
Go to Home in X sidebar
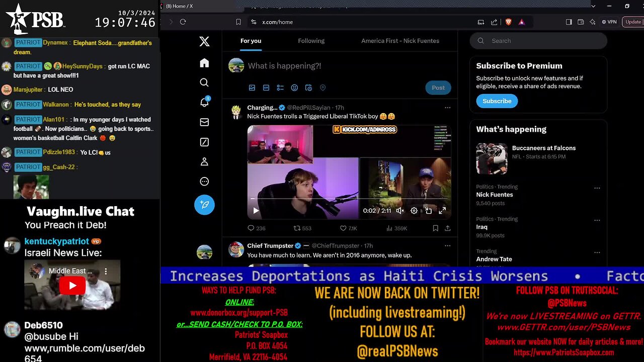click(204, 63)
